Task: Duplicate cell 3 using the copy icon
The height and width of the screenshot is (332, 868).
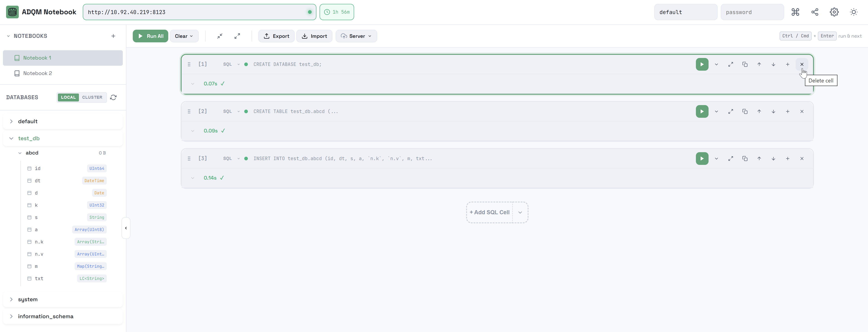Action: (745, 159)
